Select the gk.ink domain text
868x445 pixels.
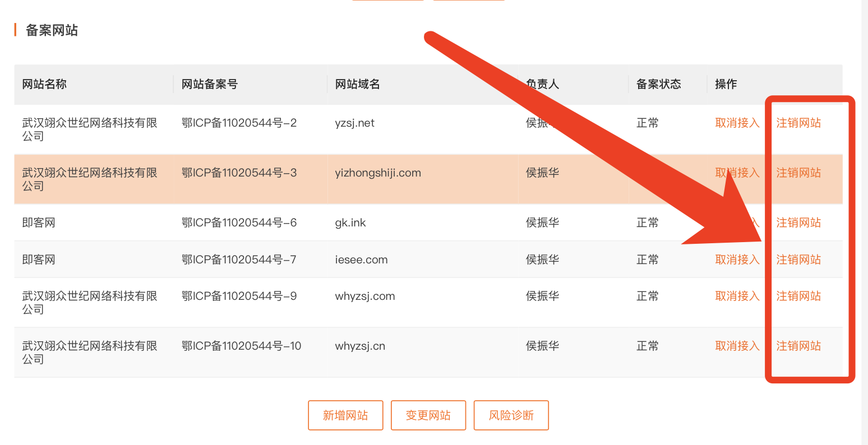(x=350, y=222)
